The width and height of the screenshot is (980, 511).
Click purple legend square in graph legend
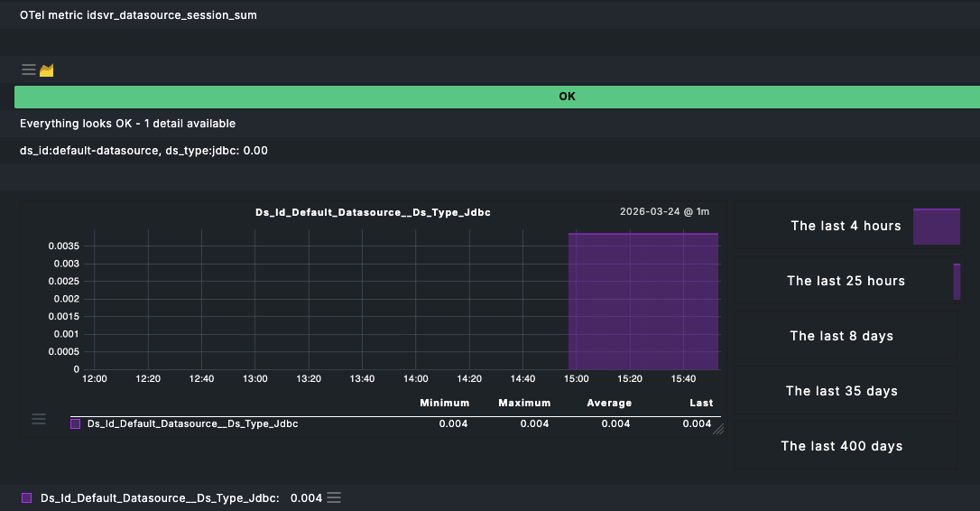tap(76, 423)
